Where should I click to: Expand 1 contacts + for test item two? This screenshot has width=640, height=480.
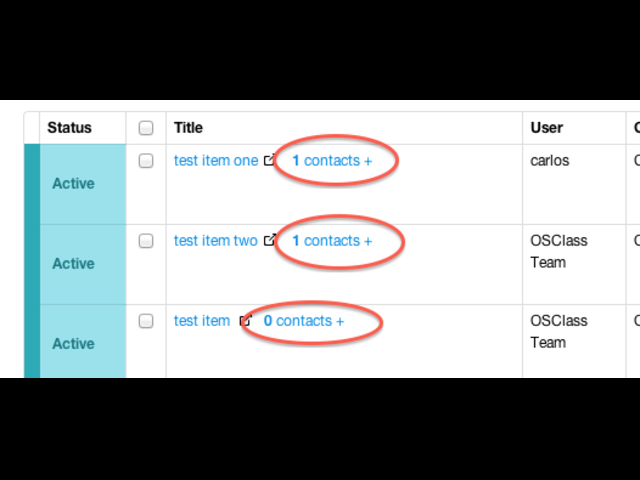coord(332,241)
